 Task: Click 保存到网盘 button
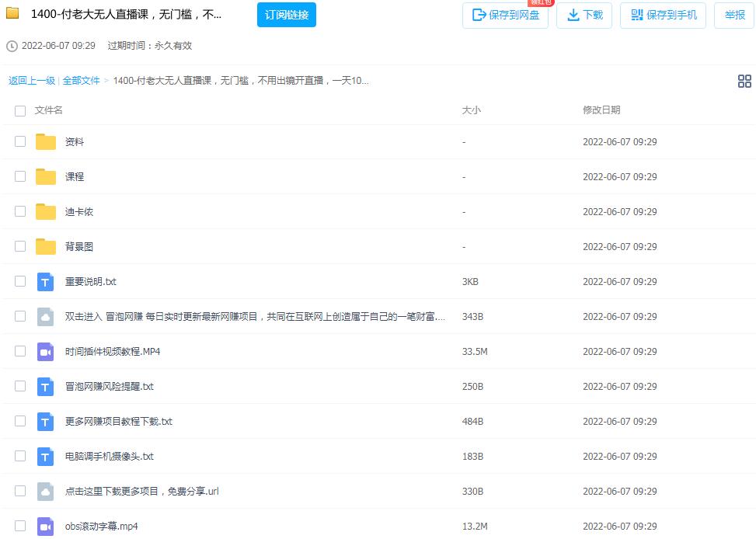[x=505, y=16]
